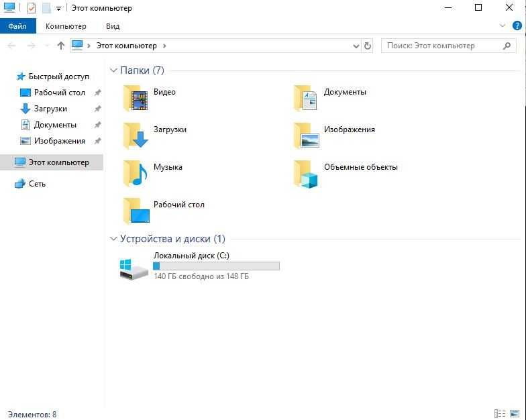Collapse the Папки (7) group
The height and width of the screenshot is (420, 526).
point(113,70)
